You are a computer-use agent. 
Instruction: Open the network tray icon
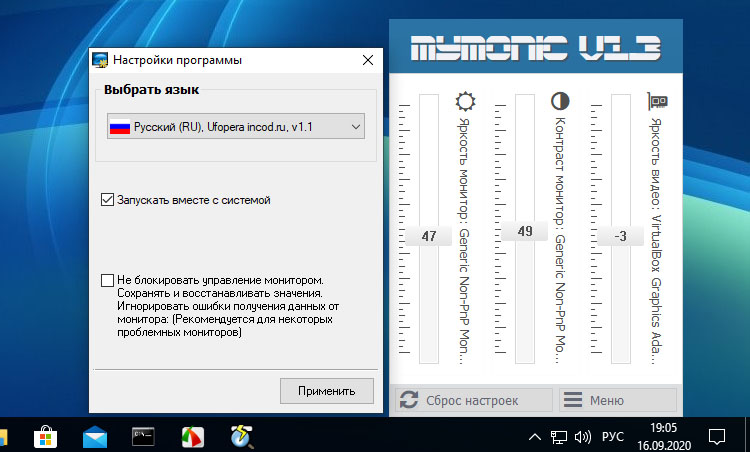click(x=558, y=437)
